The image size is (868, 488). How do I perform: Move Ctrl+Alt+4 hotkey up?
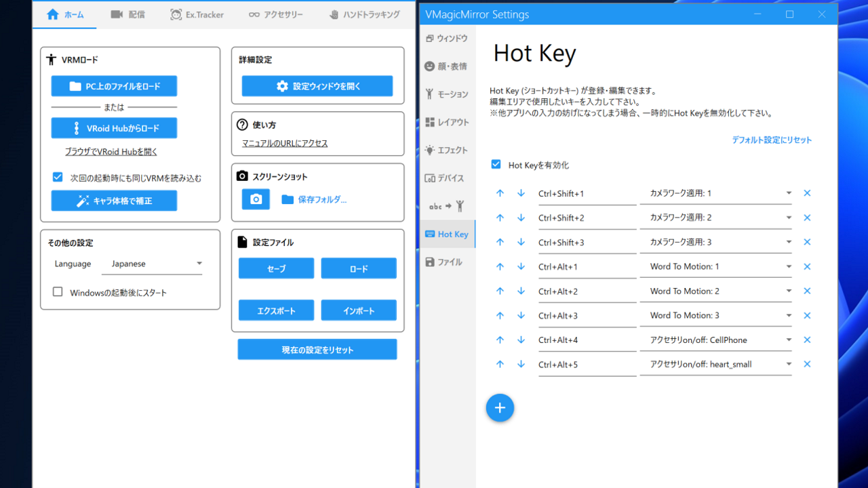(500, 340)
